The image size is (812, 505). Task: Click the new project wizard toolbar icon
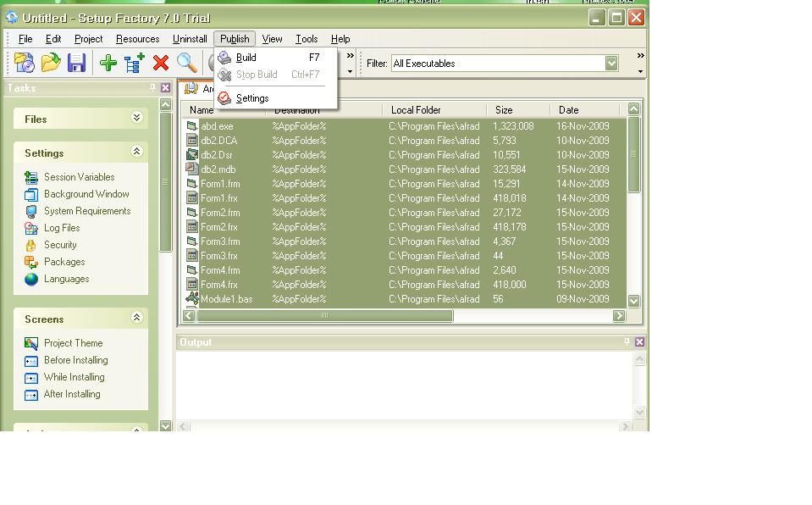pos(25,64)
